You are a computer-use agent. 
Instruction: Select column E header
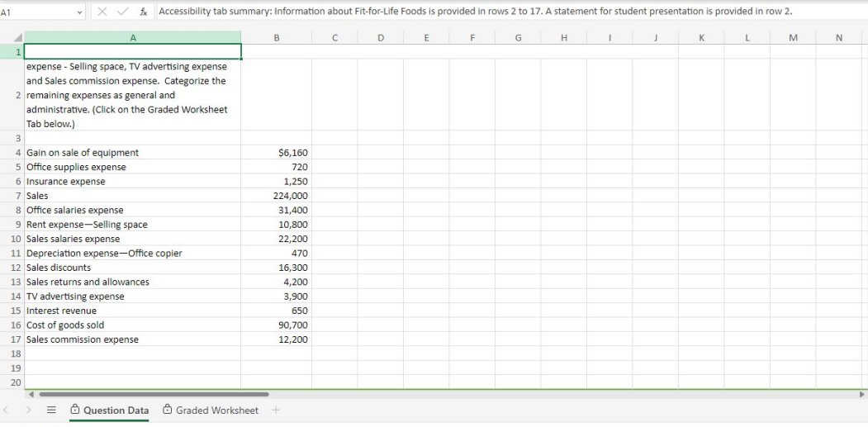(x=426, y=38)
